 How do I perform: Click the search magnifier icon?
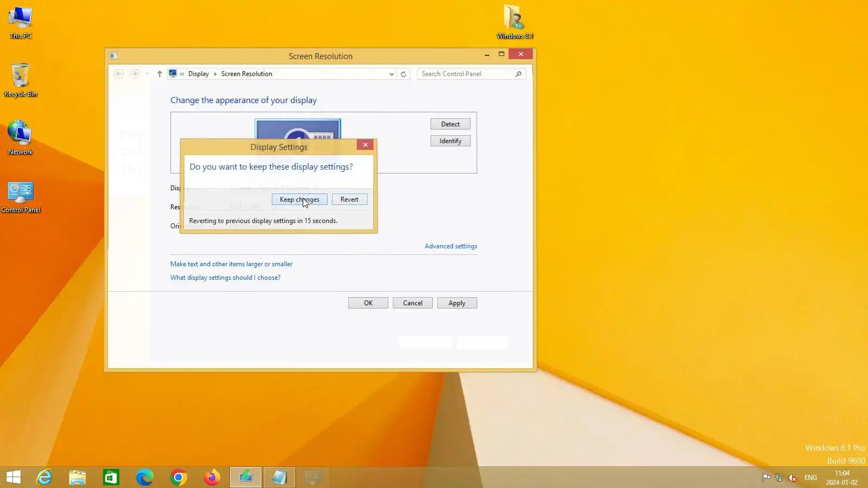[519, 74]
